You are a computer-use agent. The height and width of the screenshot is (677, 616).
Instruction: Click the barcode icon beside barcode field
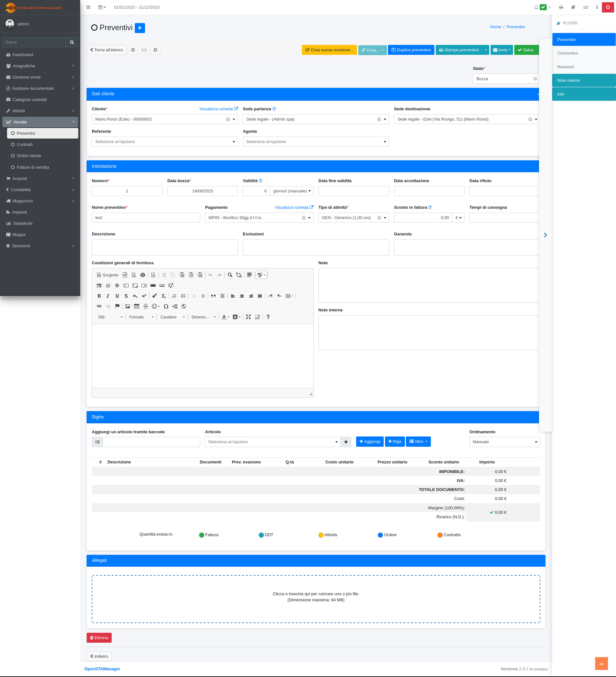98,442
